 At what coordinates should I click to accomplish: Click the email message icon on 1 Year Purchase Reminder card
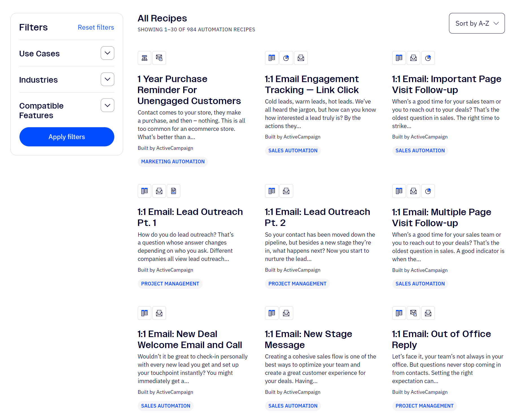pos(159,58)
